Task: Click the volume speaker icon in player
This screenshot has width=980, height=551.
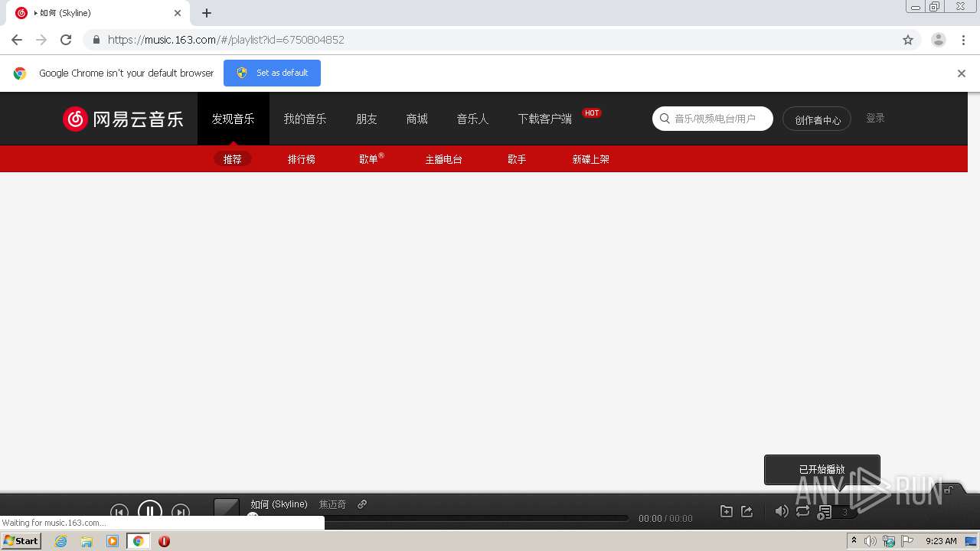Action: 781,511
